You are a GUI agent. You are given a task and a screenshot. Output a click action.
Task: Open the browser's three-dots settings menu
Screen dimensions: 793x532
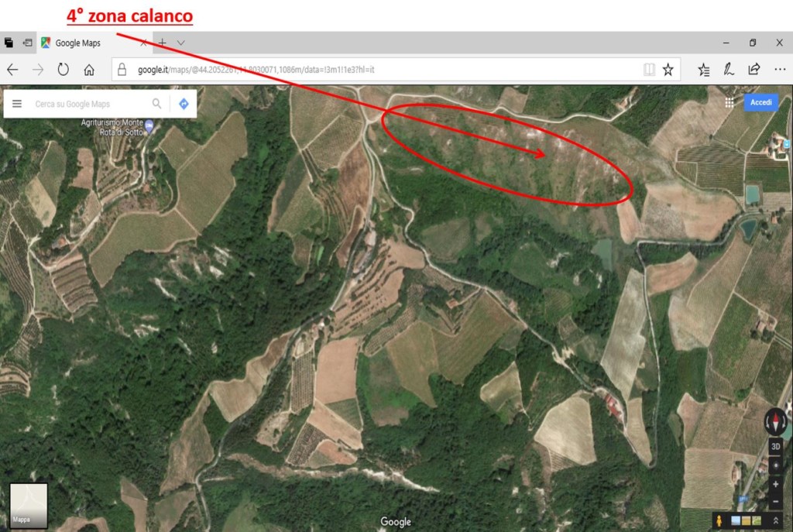point(780,69)
